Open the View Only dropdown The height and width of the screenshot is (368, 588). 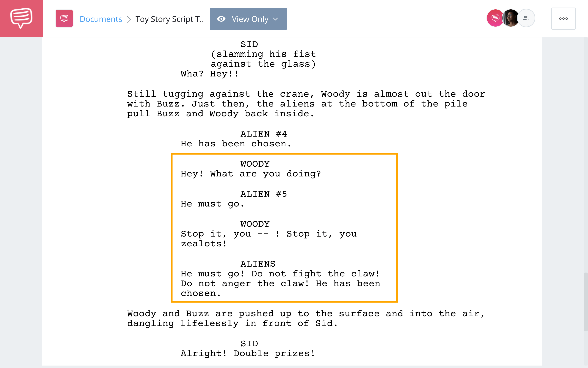(248, 19)
